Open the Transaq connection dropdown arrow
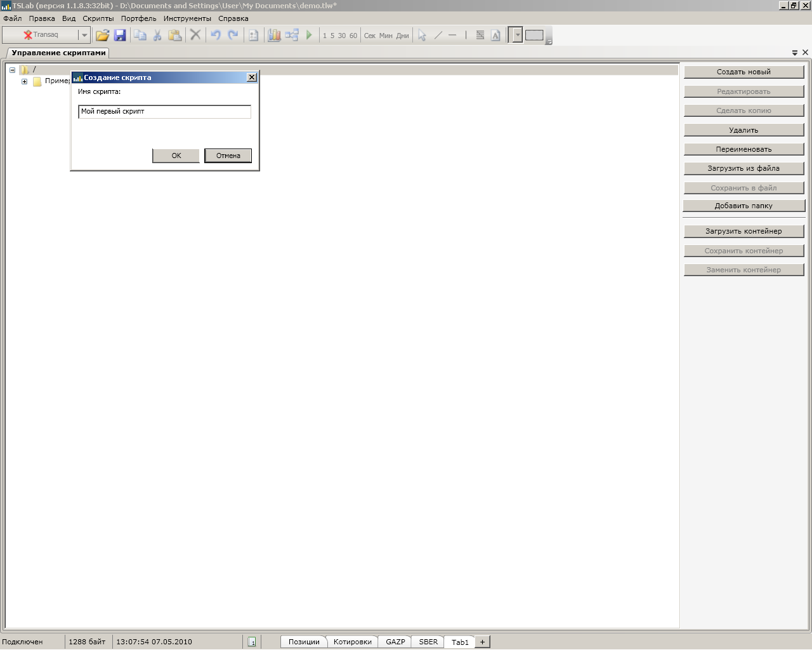This screenshot has width=812, height=650. click(x=84, y=35)
